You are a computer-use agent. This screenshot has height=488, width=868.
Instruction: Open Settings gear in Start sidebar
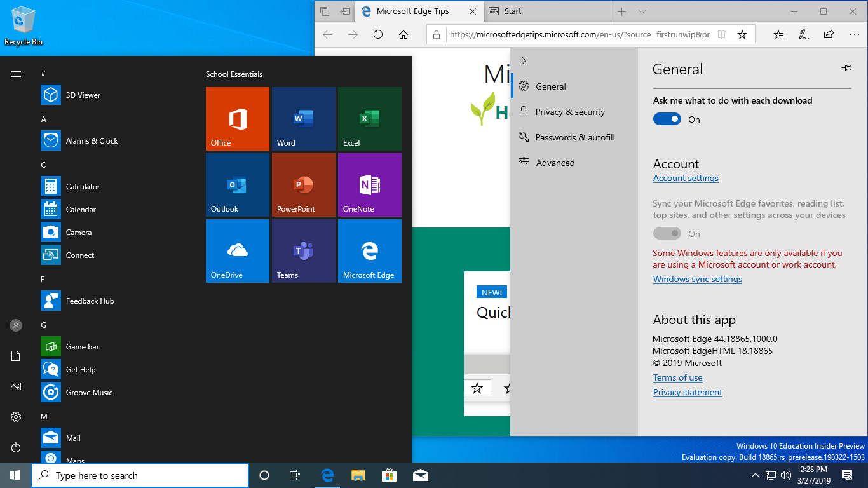point(16,417)
